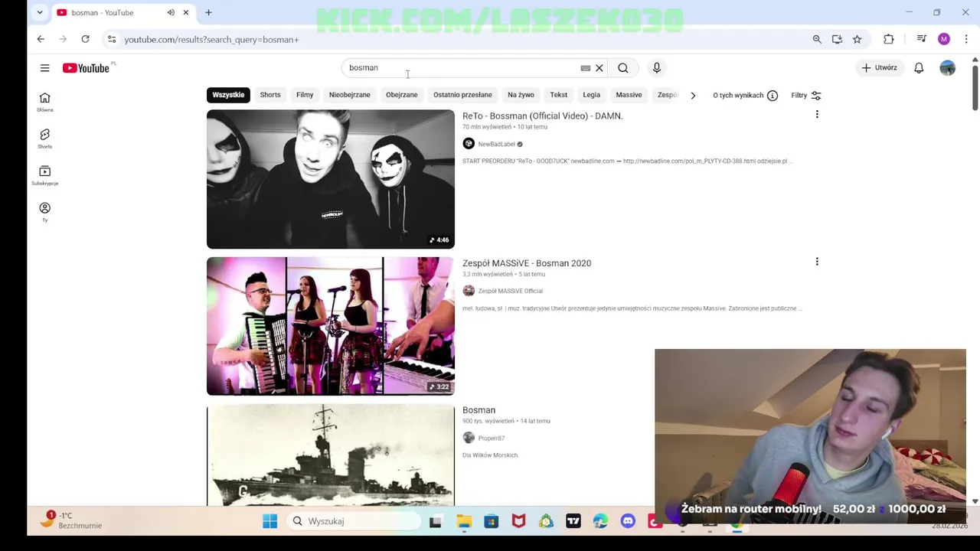
Task: Open more options for Zespół MASSiVE video
Action: 817,262
